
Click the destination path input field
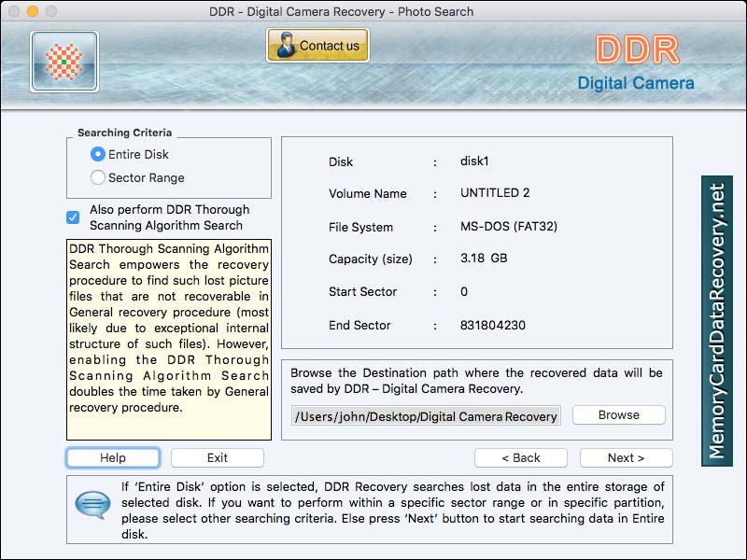point(425,414)
